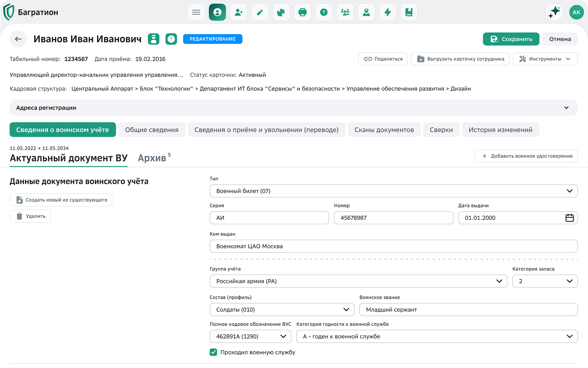This screenshot has height=368, width=588.
Task: Open the lightning bolt icon
Action: [388, 12]
